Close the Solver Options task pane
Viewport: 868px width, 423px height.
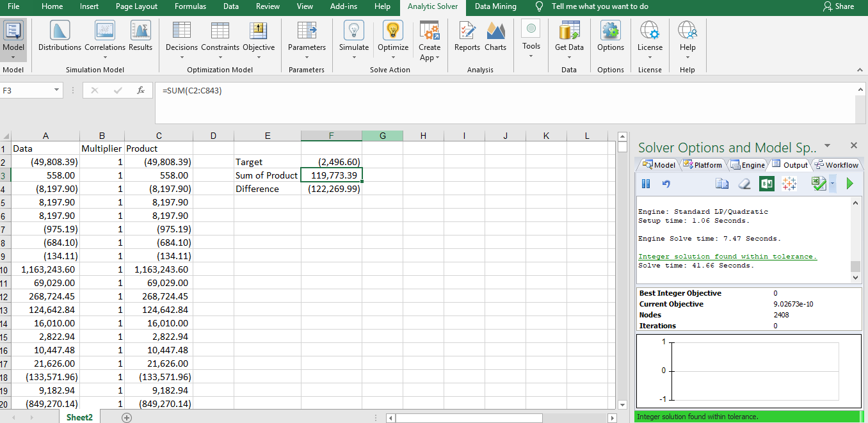(853, 146)
